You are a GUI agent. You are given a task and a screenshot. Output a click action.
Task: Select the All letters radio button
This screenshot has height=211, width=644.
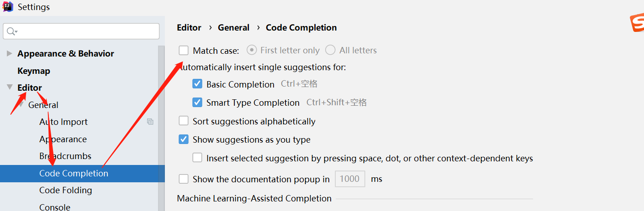330,50
